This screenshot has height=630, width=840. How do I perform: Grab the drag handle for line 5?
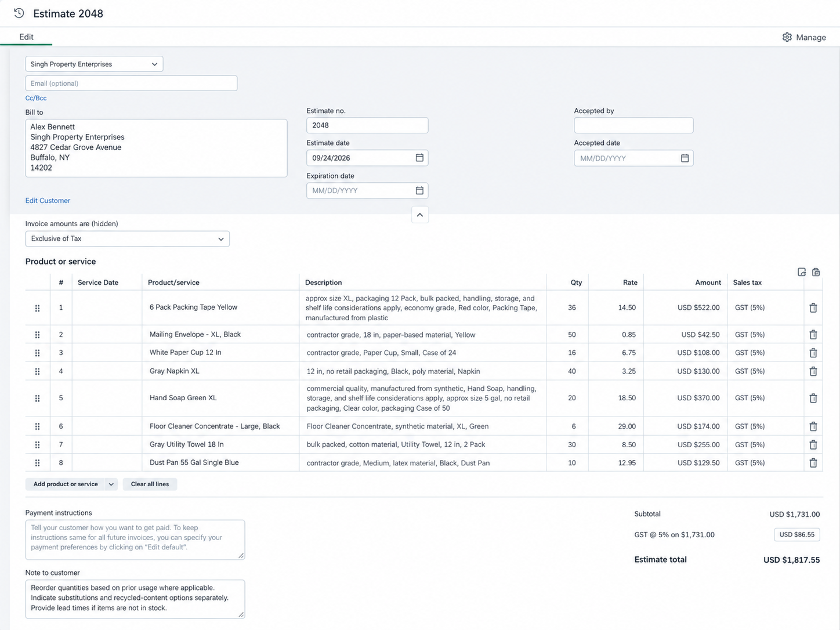(37, 399)
